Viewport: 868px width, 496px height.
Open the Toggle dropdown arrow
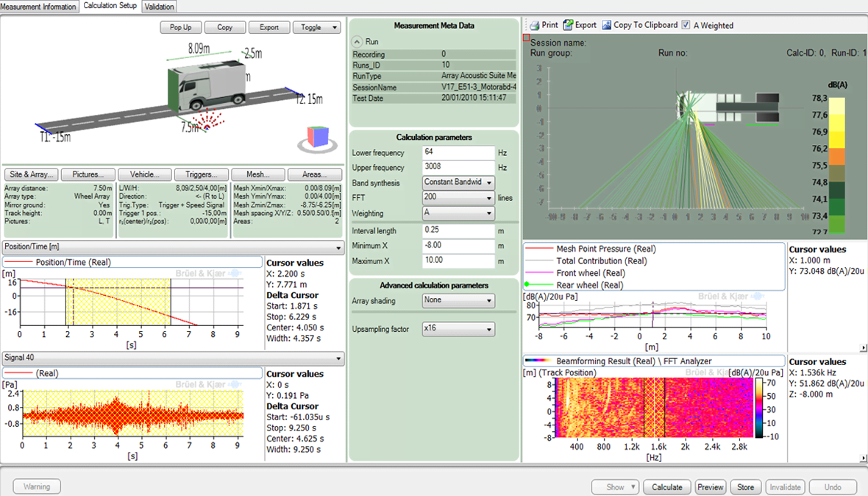[335, 27]
